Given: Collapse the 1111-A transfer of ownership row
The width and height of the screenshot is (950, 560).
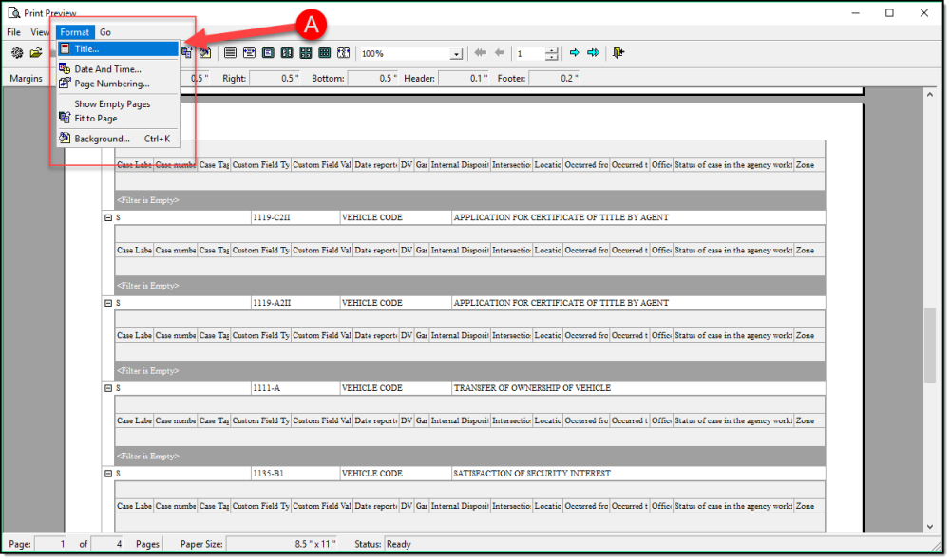Looking at the screenshot, I should click(x=107, y=388).
